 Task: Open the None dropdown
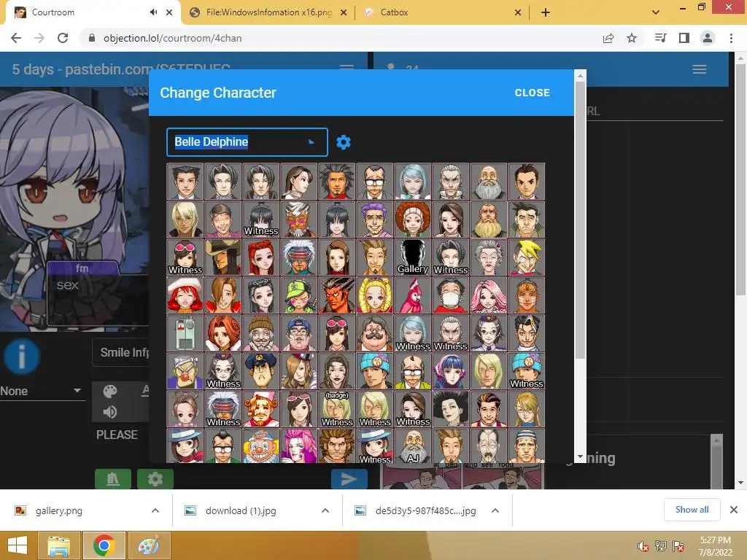pyautogui.click(x=42, y=391)
